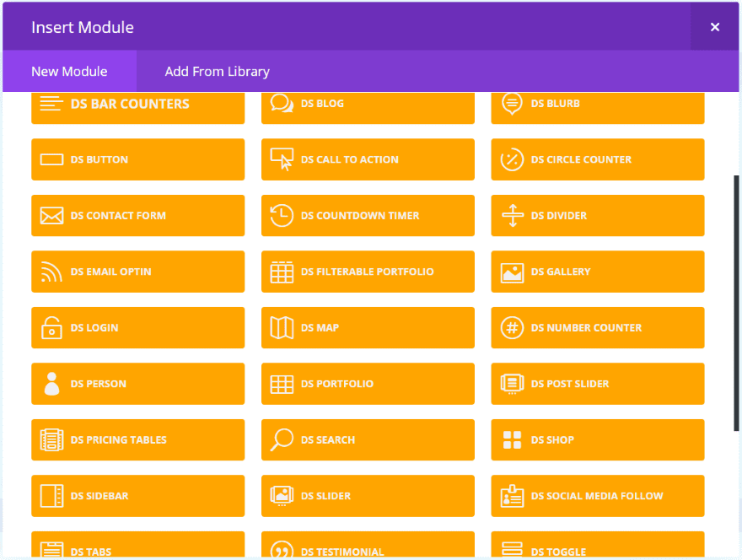742x560 pixels.
Task: Open the Add From Library tab
Action: click(x=217, y=72)
